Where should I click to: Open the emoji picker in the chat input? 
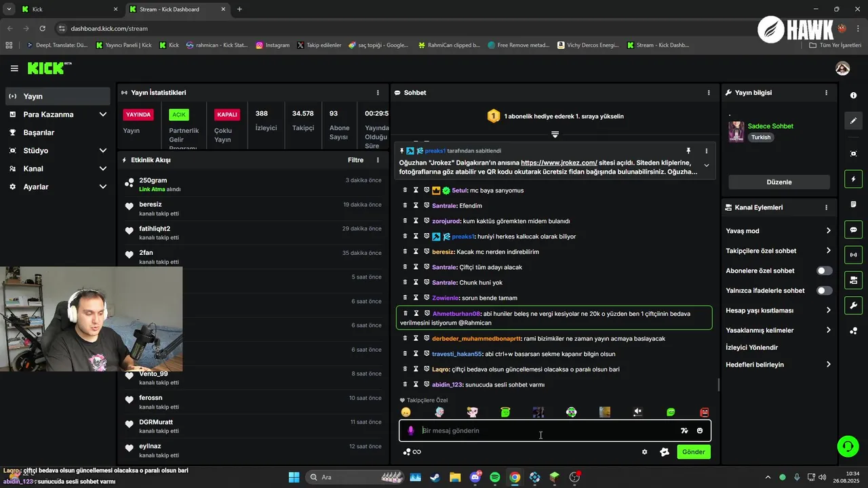pyautogui.click(x=700, y=430)
